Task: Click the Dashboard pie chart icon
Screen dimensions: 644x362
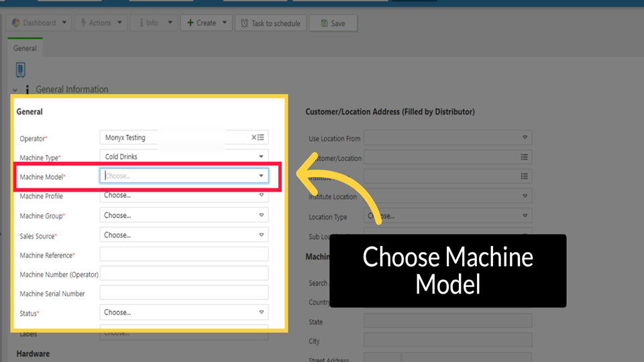Action: click(16, 23)
